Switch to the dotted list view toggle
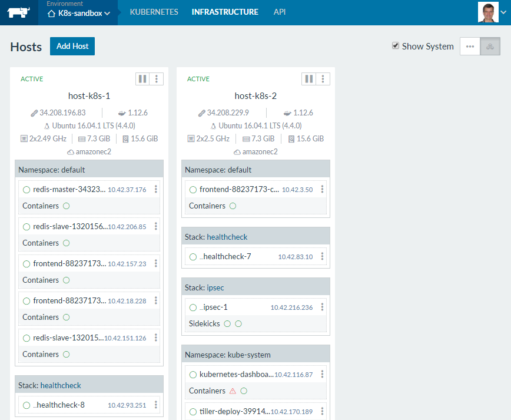 pyautogui.click(x=470, y=47)
